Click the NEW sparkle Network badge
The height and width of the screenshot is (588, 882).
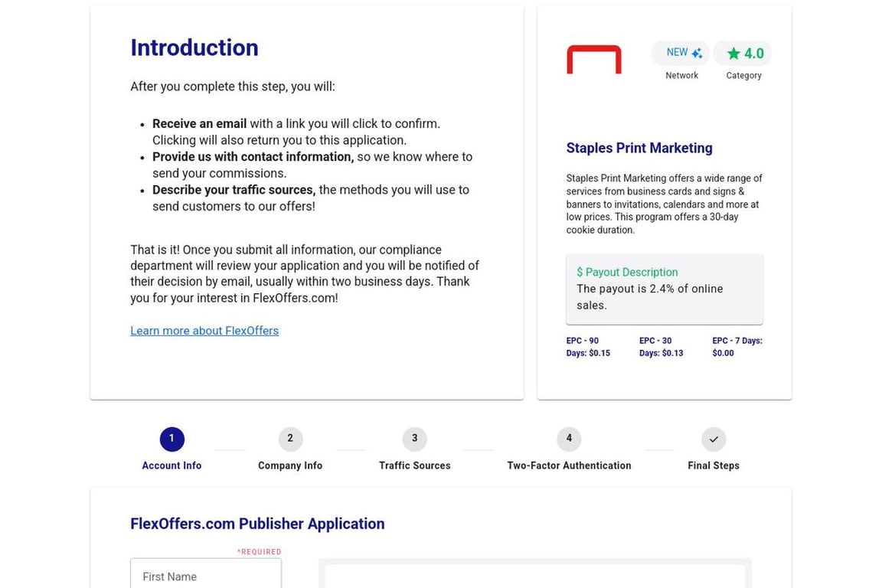pyautogui.click(x=681, y=53)
